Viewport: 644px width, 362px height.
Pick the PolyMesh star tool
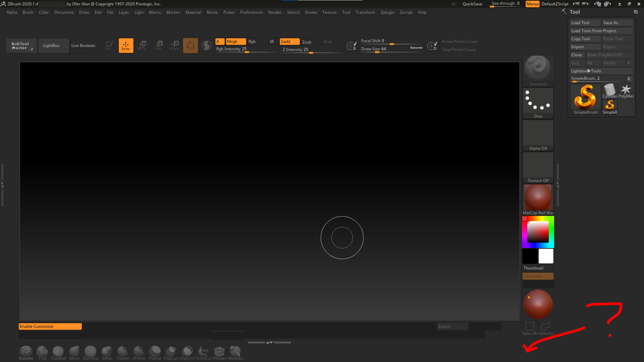tap(626, 91)
